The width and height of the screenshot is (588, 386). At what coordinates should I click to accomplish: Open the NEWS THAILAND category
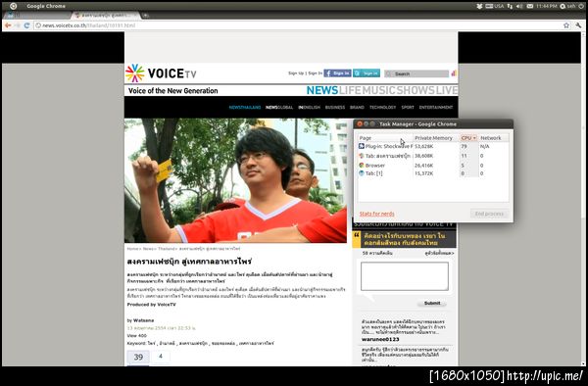[x=244, y=107]
